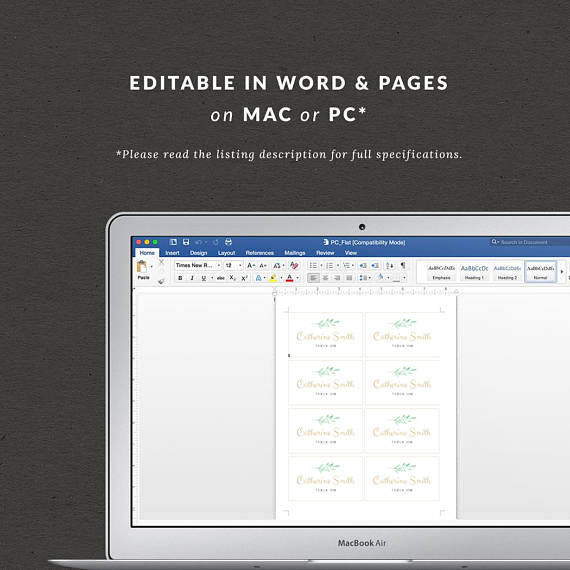Open the Mailings tab
Image resolution: width=570 pixels, height=570 pixels.
[294, 253]
